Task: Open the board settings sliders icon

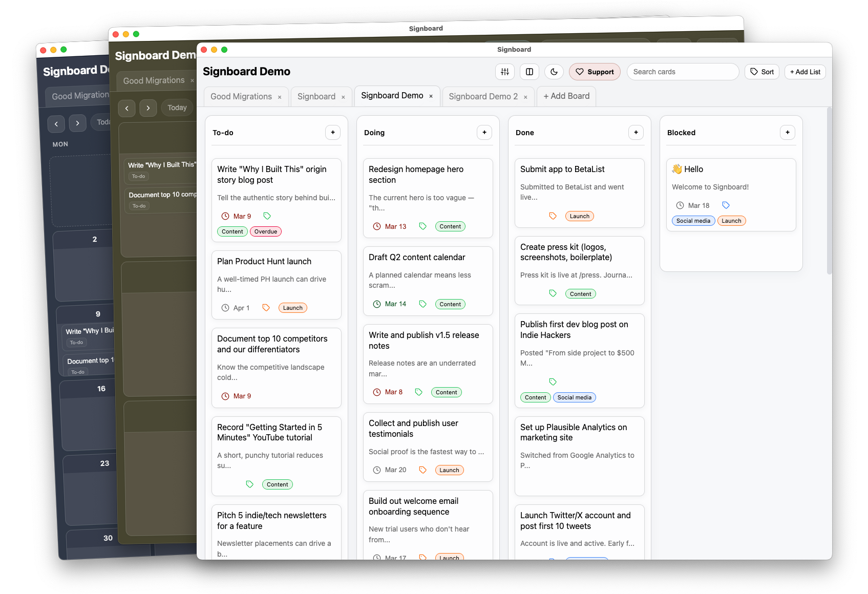Action: pos(504,72)
